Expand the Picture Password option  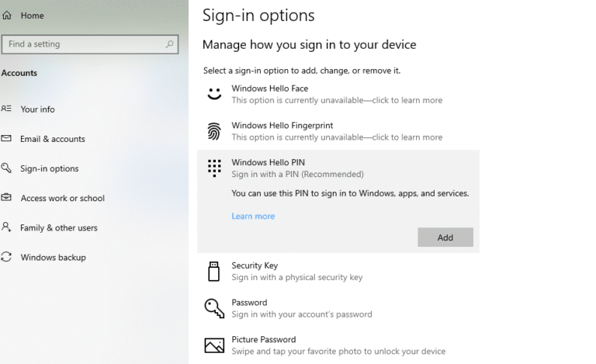(338, 345)
